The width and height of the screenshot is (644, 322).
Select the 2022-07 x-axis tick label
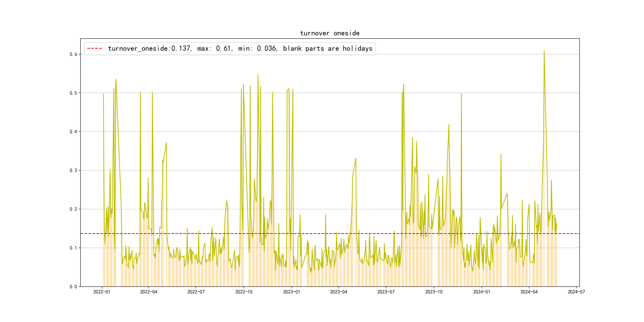coord(196,292)
